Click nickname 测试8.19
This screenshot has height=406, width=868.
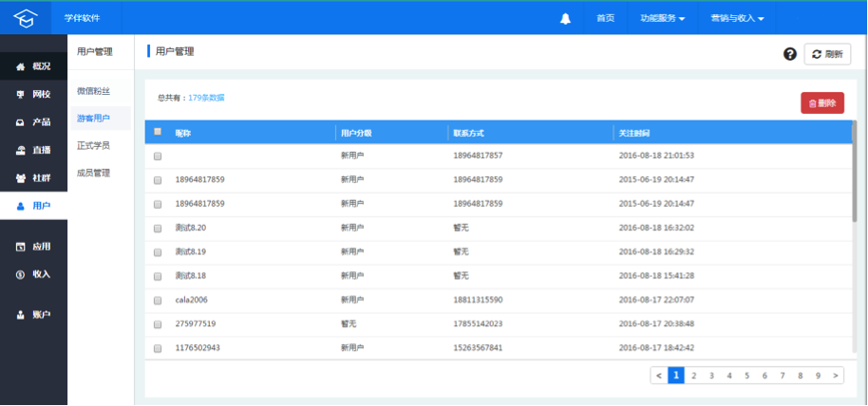(x=191, y=251)
